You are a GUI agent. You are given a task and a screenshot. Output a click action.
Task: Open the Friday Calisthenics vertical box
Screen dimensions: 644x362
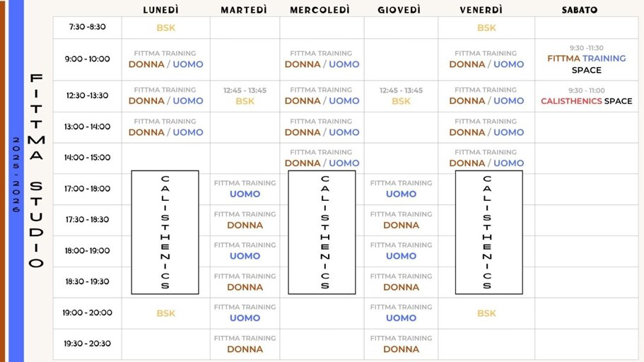(488, 232)
